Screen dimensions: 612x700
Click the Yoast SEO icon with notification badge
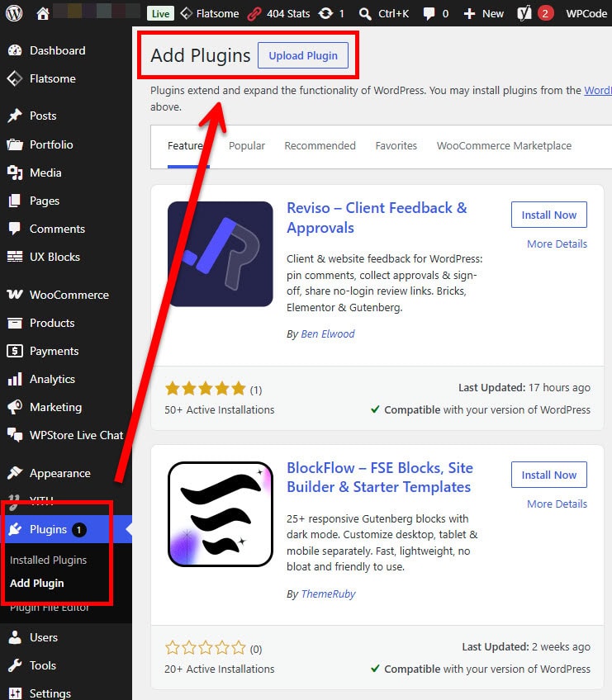[x=535, y=14]
